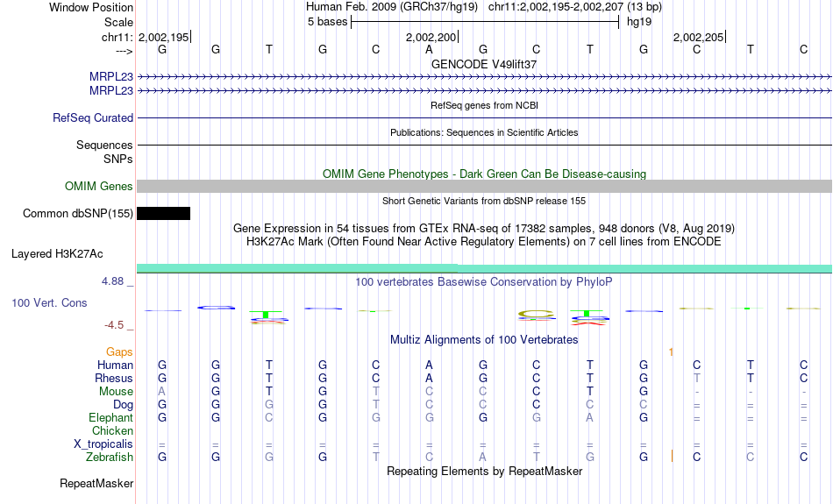Open the Common dbSNP(155) track label
The width and height of the screenshot is (833, 504).
(x=78, y=214)
